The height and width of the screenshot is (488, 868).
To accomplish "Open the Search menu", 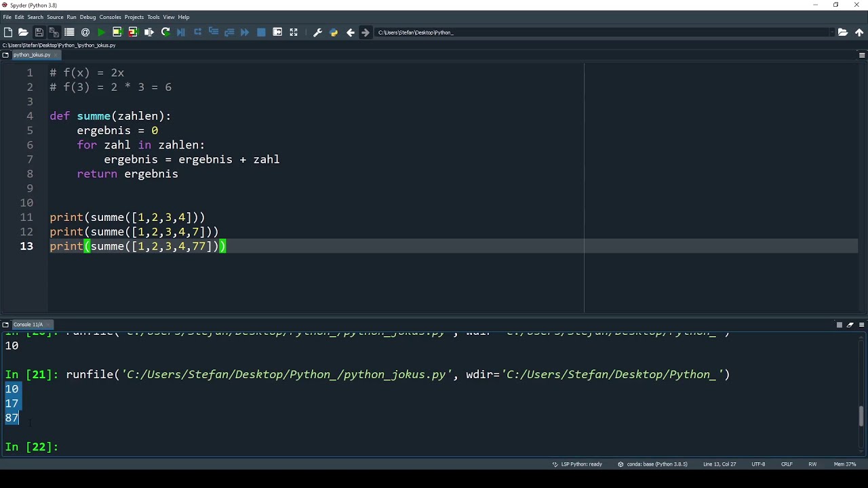I will pos(35,17).
